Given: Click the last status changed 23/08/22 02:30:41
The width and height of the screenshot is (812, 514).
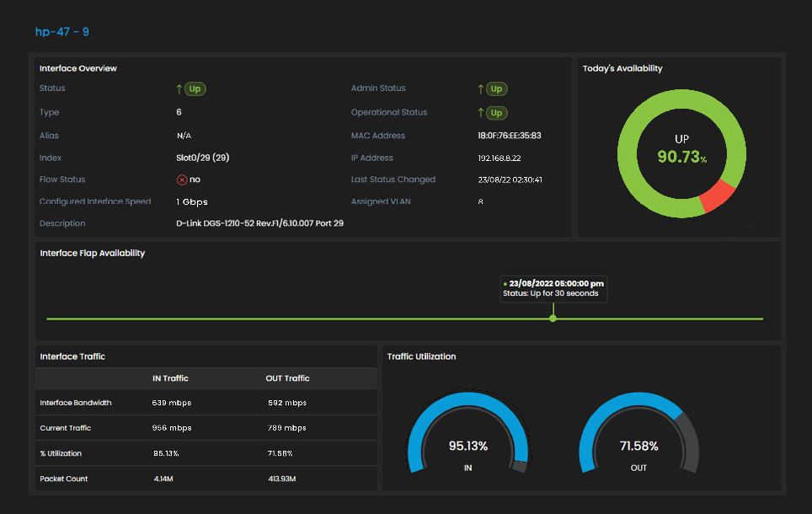Looking at the screenshot, I should [510, 179].
